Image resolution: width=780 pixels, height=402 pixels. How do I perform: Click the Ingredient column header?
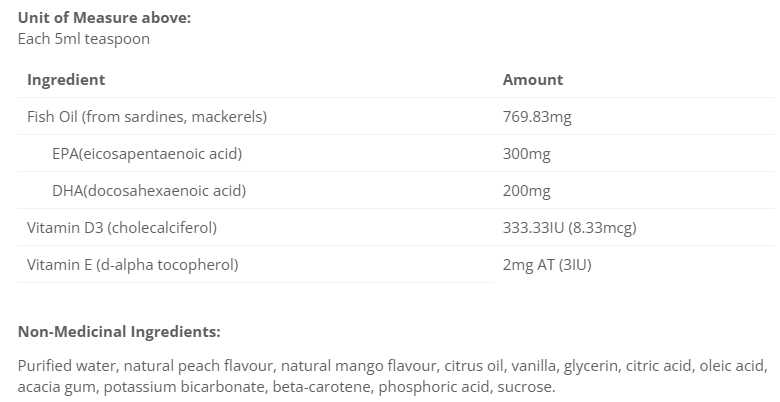pos(66,80)
